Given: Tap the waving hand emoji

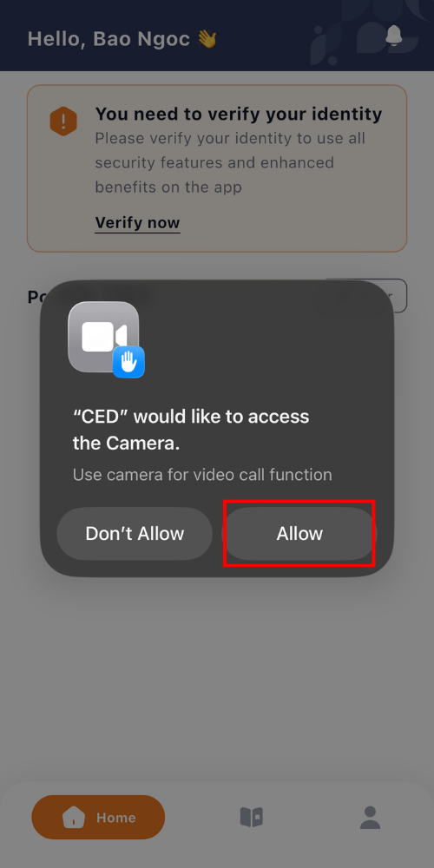Looking at the screenshot, I should point(207,39).
